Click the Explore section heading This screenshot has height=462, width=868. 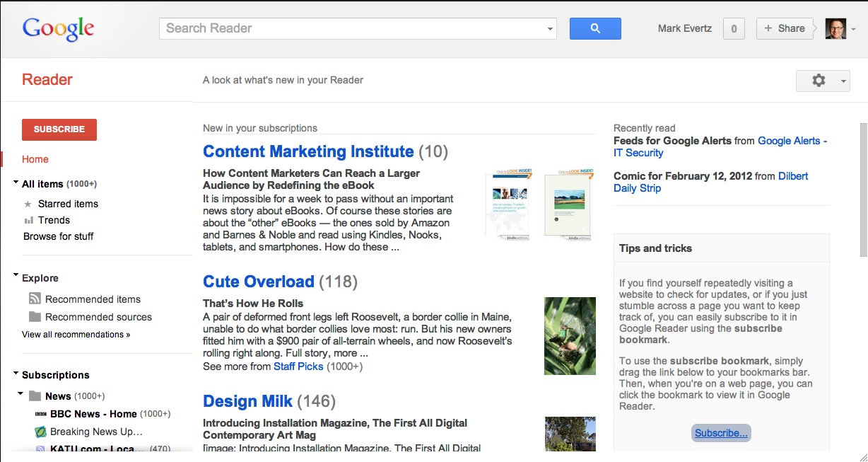click(x=40, y=278)
